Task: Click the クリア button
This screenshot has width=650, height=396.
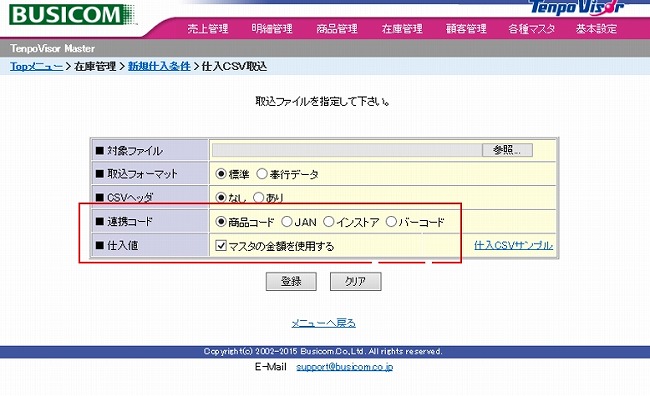Action: tap(355, 282)
